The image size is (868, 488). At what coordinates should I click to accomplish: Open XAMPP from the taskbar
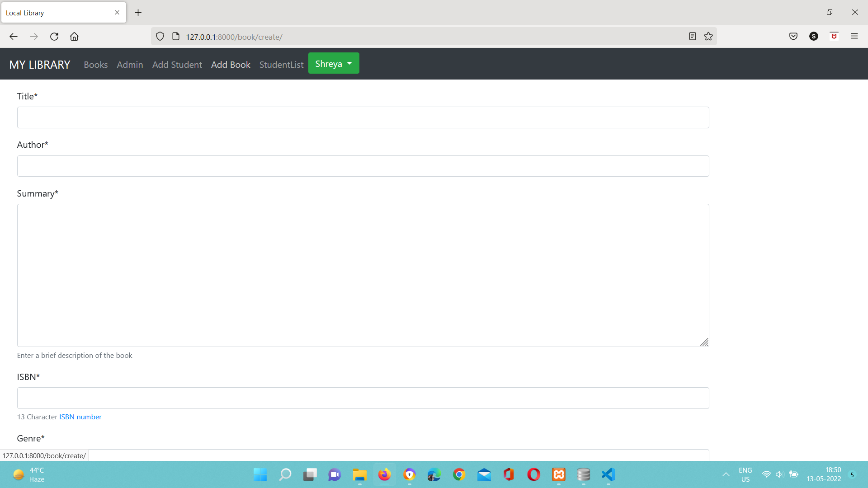click(559, 475)
